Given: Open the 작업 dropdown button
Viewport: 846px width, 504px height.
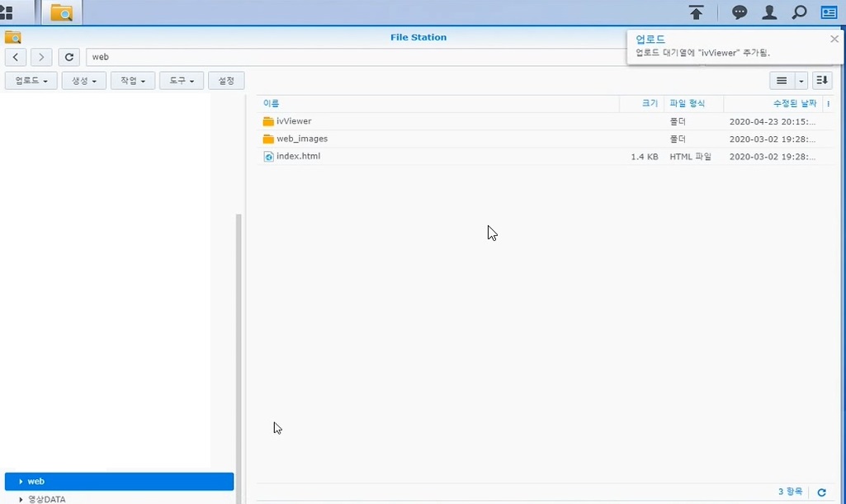Looking at the screenshot, I should point(133,81).
